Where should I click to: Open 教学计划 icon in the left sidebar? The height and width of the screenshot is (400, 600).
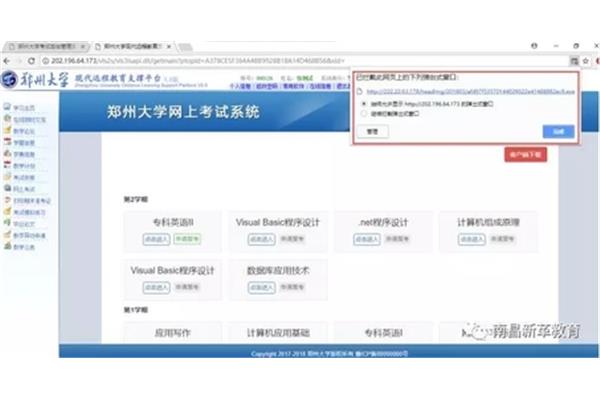7,165
